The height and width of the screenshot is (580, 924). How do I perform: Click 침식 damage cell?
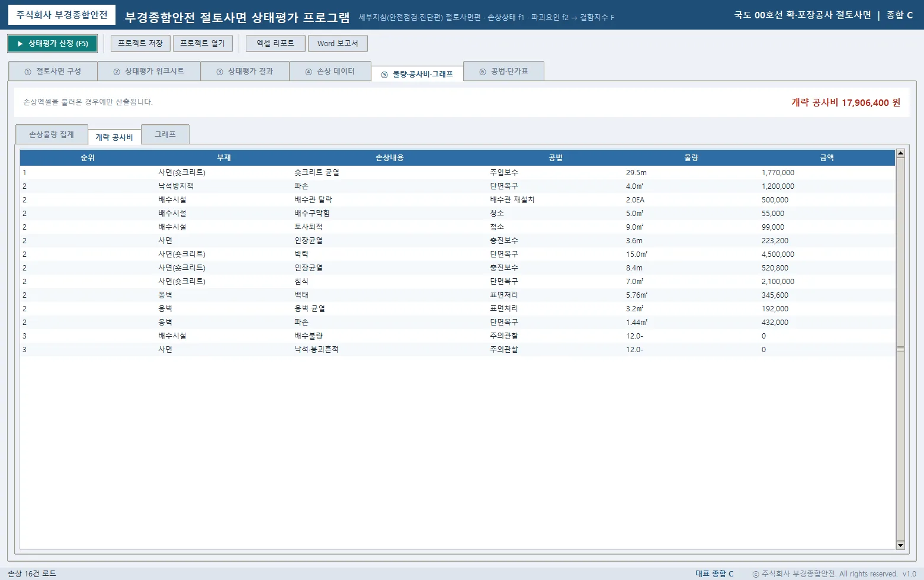[x=301, y=281]
